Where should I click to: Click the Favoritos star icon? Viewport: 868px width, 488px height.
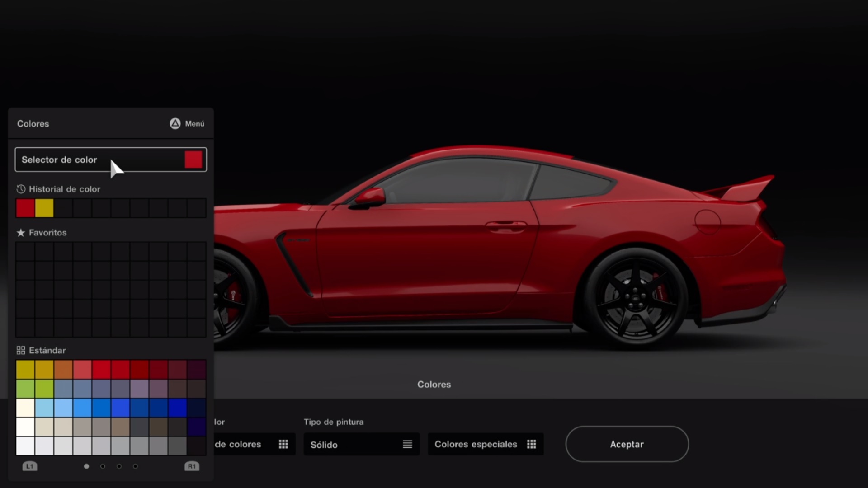coord(20,232)
